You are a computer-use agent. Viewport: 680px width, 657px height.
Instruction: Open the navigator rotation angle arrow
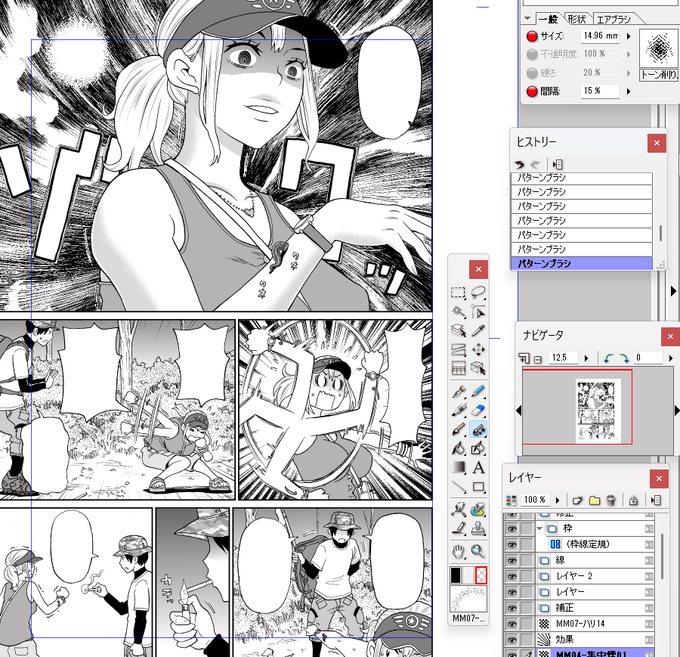670,358
